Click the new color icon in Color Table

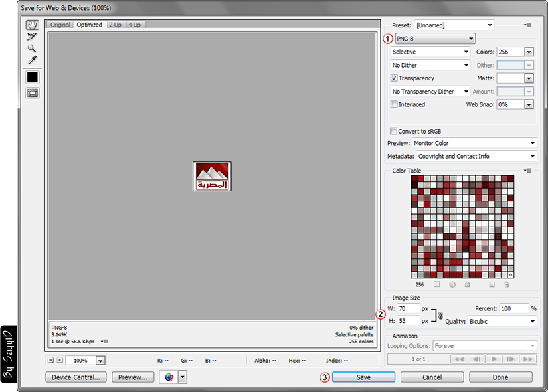point(492,284)
